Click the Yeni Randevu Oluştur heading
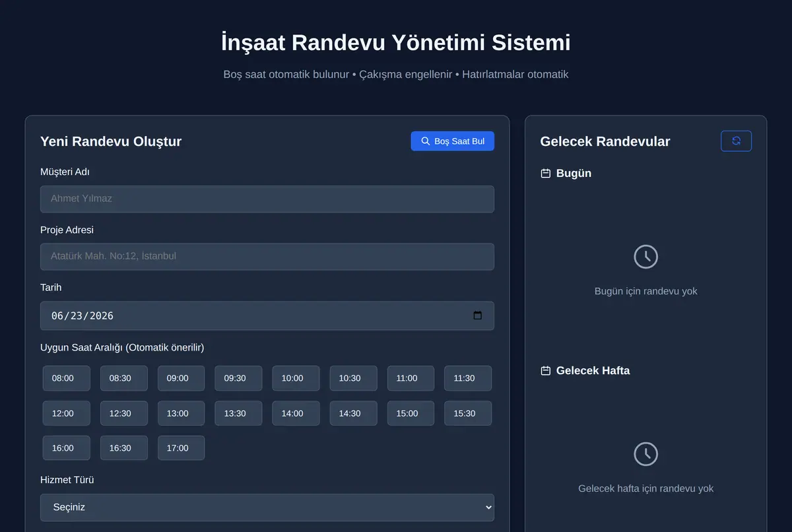Viewport: 792px width, 532px height. tap(111, 141)
